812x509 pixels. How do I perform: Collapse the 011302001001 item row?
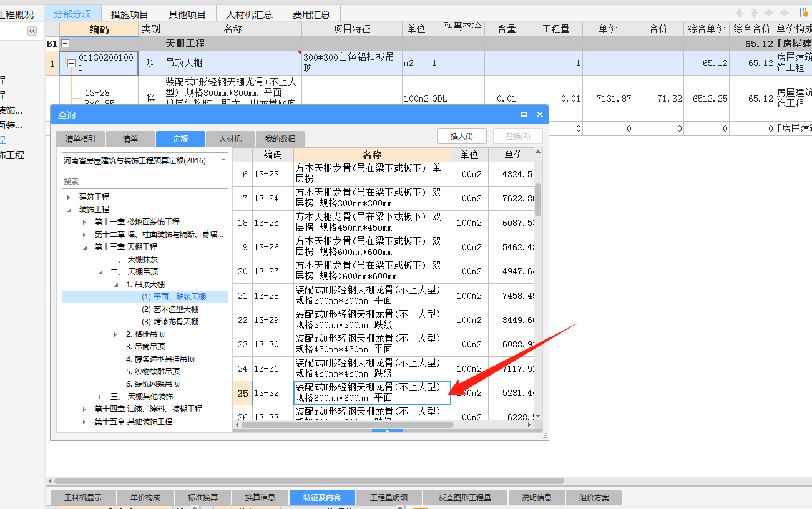pos(71,63)
